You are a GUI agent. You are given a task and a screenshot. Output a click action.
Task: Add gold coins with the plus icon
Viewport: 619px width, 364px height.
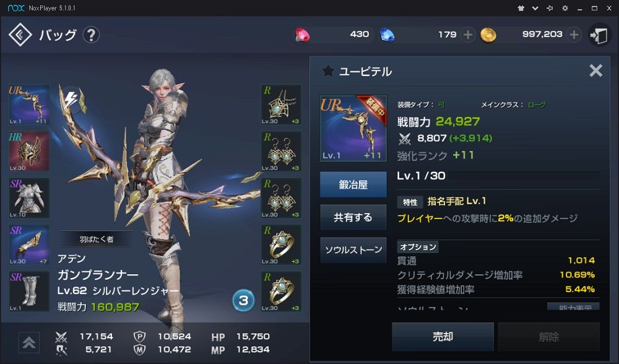click(x=574, y=35)
